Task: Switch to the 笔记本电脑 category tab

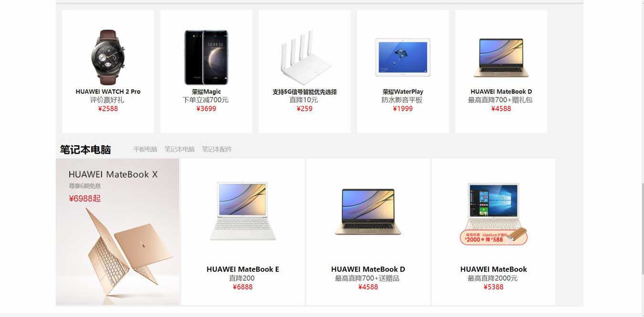Action: click(179, 149)
